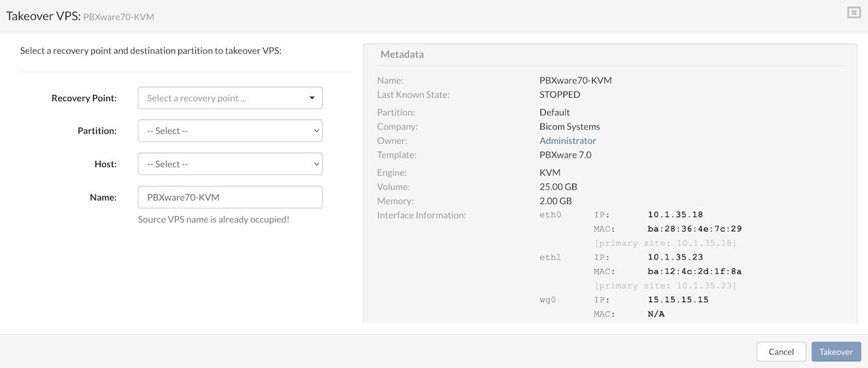Click the Takeover button
This screenshot has height=368, width=868.
click(835, 352)
